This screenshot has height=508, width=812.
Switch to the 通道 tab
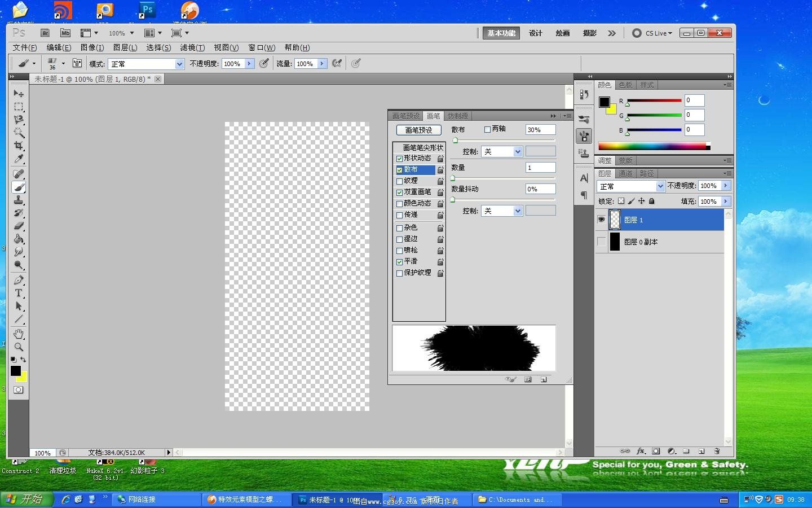[x=625, y=173]
